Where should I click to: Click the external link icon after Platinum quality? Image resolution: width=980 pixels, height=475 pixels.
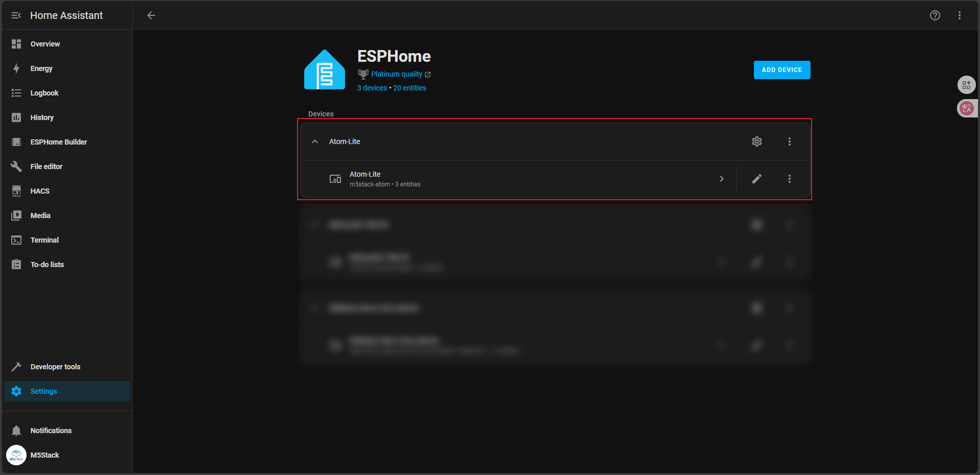pos(428,75)
